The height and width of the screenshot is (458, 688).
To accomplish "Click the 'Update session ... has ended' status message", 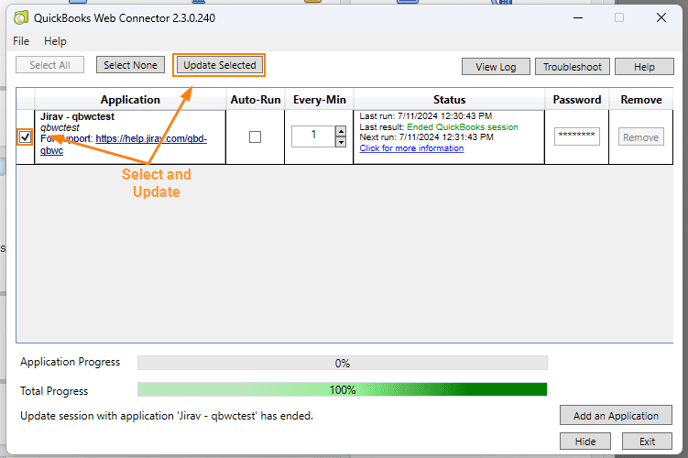I will pyautogui.click(x=167, y=415).
